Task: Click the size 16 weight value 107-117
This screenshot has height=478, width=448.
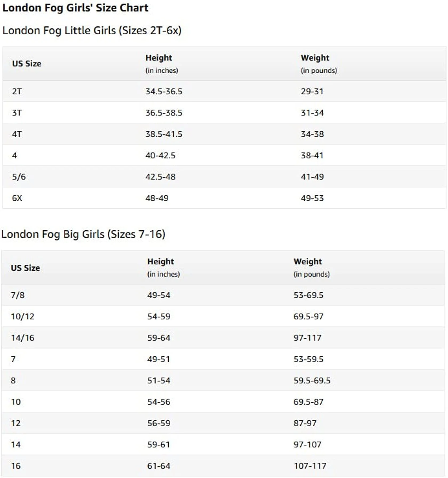Action: coord(310,466)
